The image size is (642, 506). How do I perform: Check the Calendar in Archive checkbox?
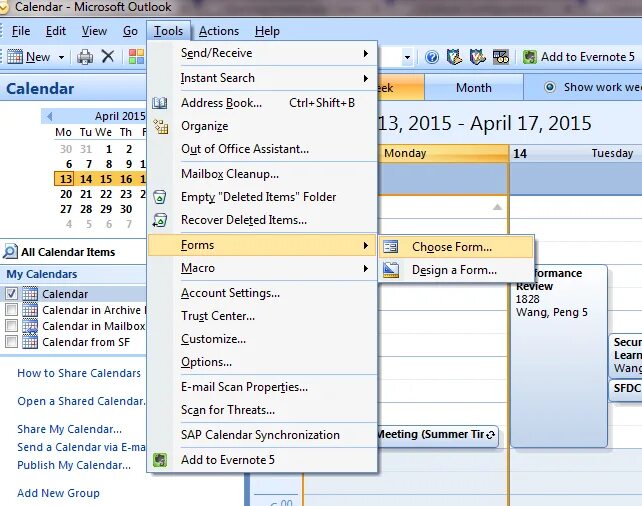11,310
